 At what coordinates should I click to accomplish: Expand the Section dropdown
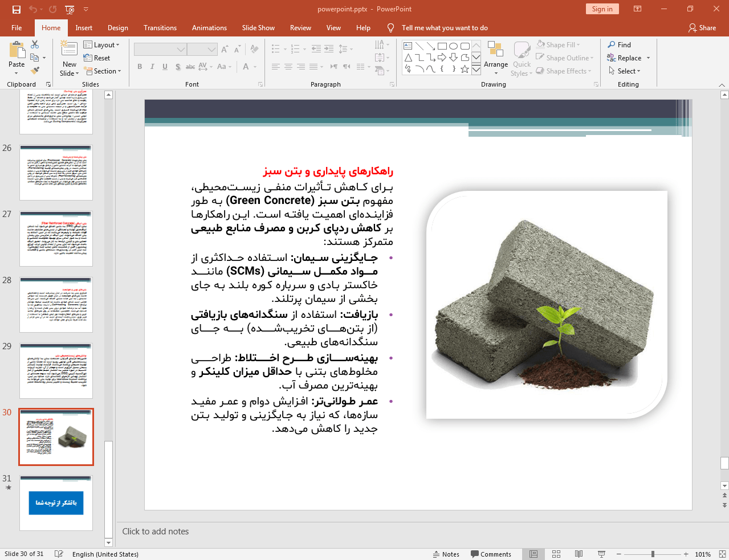coord(103,71)
